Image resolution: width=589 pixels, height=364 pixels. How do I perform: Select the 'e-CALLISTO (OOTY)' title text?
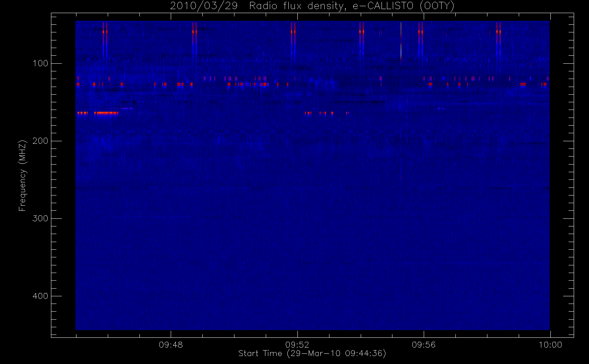click(x=404, y=6)
